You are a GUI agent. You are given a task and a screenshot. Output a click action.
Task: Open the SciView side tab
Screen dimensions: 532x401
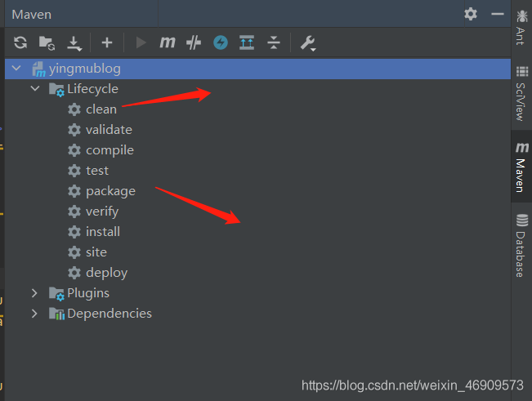click(x=521, y=94)
